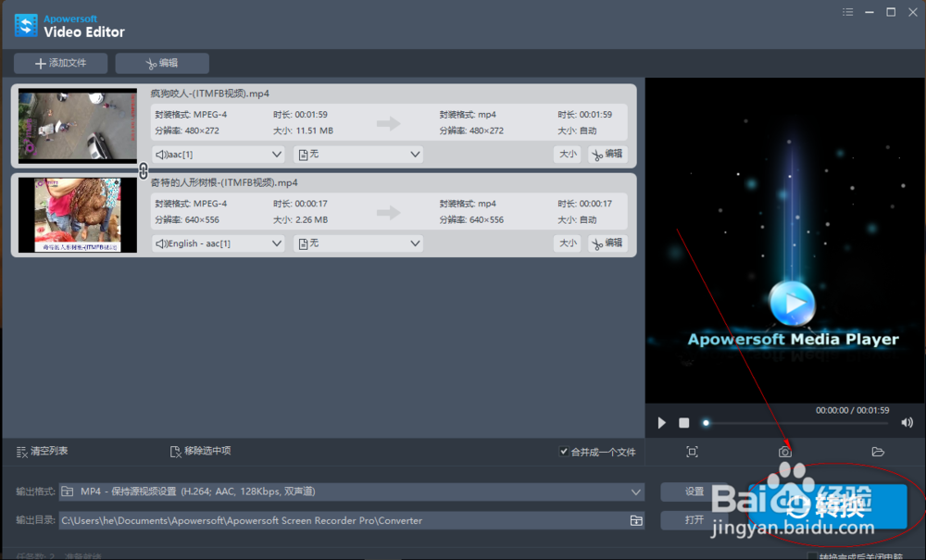Mute the preview volume speaker icon
The image size is (926, 560).
tap(907, 422)
